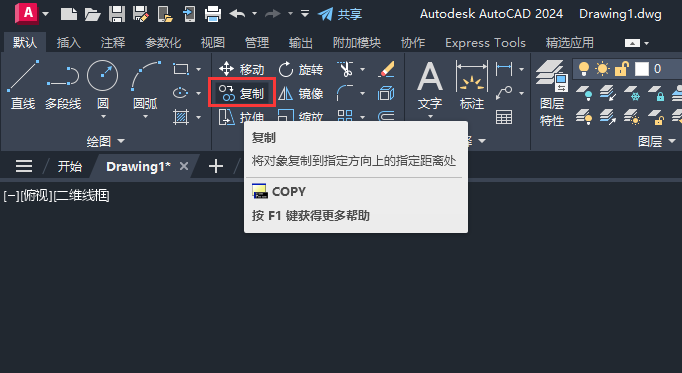682x373 pixels.
Task: Click layer 0 white color swatch
Action: coord(642,69)
